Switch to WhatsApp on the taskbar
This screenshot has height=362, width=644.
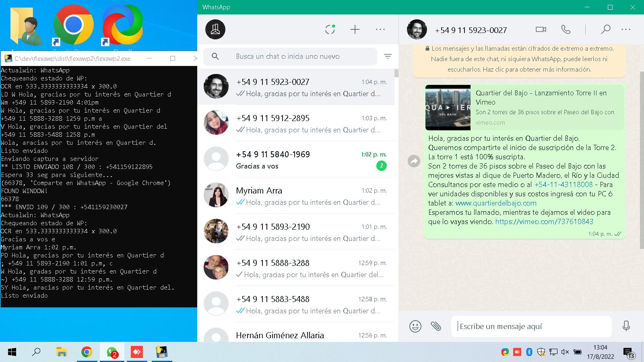coord(112,352)
